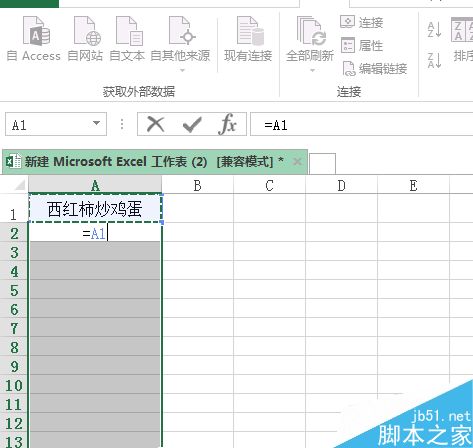Select row 10 header
The image size is (473, 448).
tap(14, 385)
